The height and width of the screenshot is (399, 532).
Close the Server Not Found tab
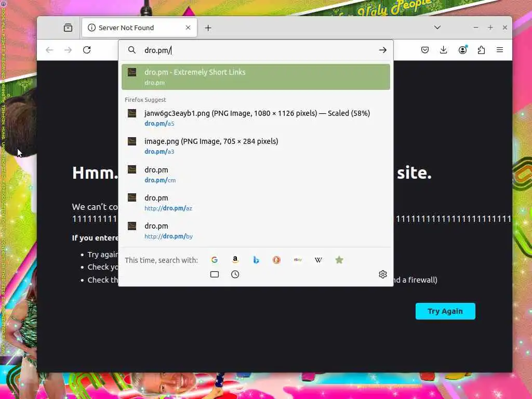tap(188, 28)
